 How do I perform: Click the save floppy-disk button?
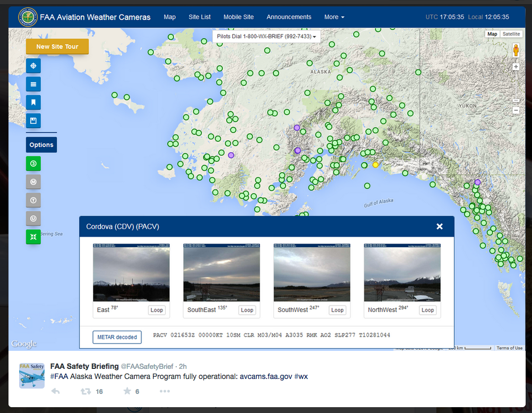point(33,121)
